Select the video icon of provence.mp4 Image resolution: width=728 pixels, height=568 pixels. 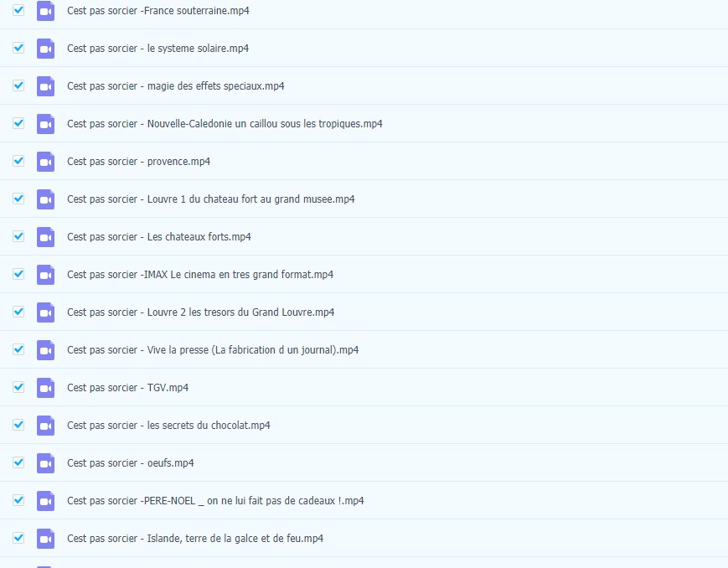(x=45, y=162)
